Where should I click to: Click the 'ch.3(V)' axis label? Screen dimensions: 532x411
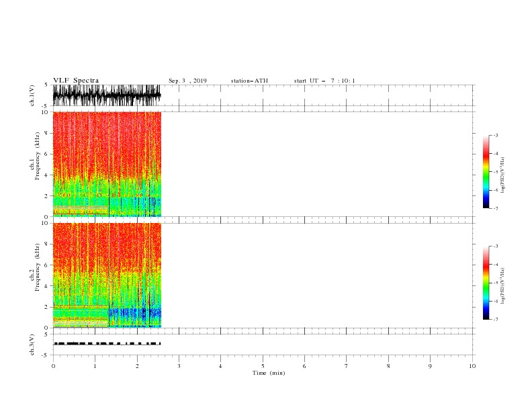(32, 345)
